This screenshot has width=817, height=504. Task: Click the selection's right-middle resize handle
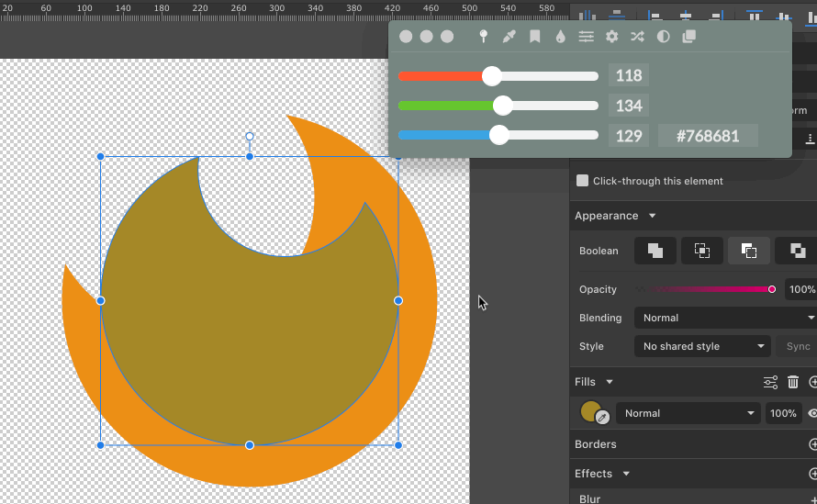click(398, 301)
